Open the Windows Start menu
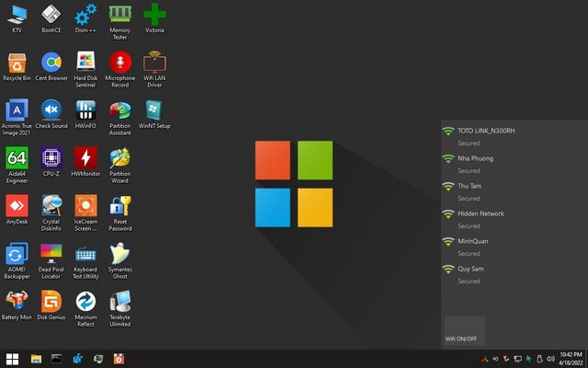This screenshot has width=588, height=368. point(12,359)
